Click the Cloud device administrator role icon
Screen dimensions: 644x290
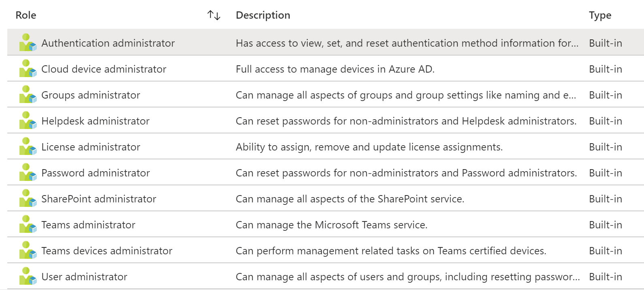(28, 69)
